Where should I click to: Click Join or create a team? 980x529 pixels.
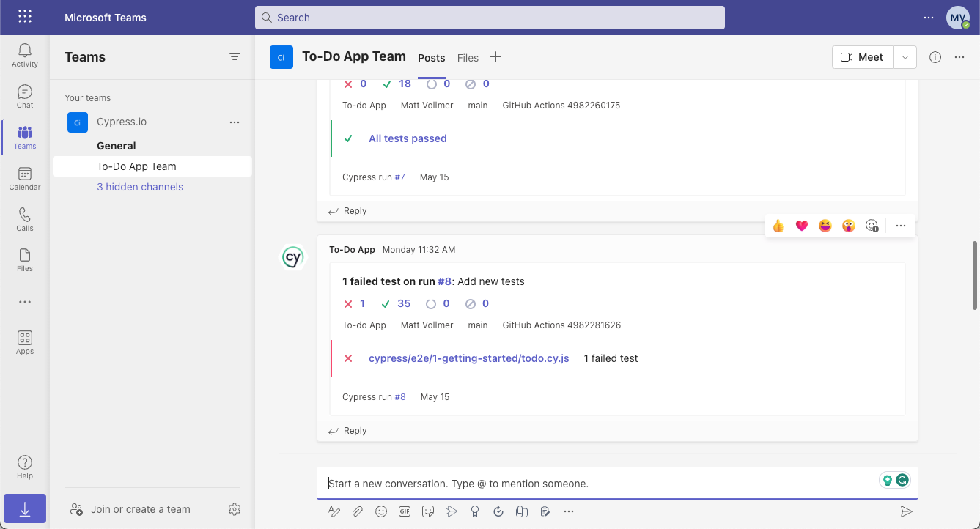[x=140, y=509]
